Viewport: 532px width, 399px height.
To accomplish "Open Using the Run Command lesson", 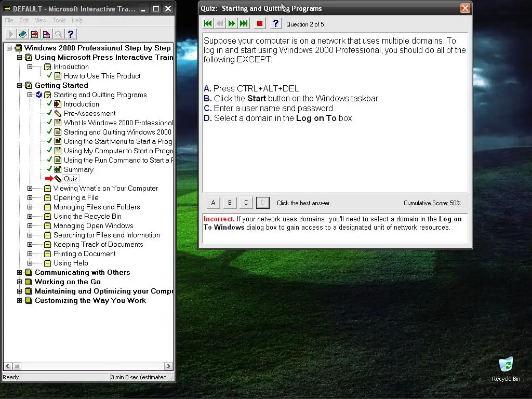I will [118, 160].
